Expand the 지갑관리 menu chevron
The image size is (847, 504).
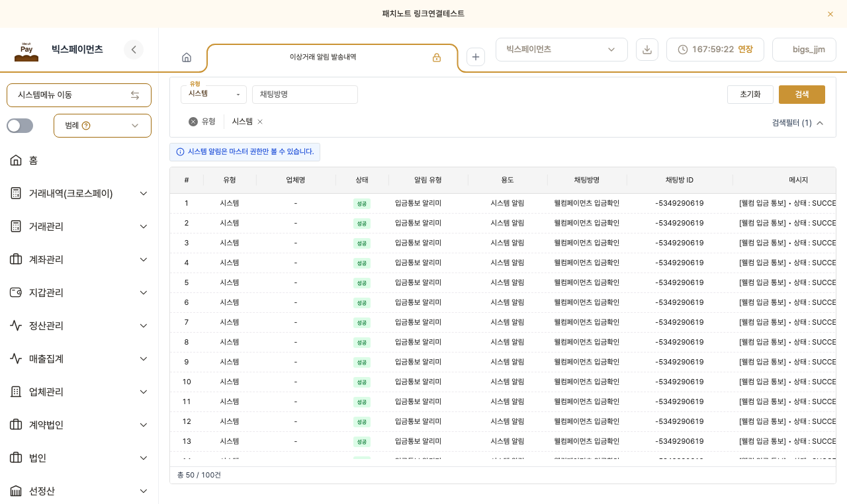click(144, 292)
